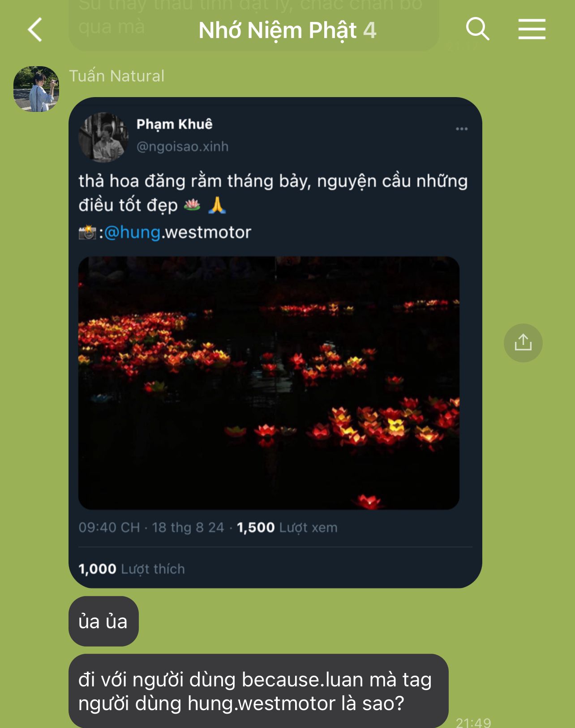Screen dimensions: 575x728
Task: Tap the lotus flower emoji in the post
Action: click(192, 205)
